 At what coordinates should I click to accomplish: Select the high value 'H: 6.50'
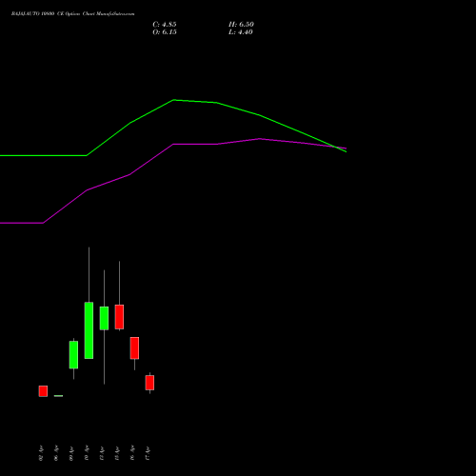pyautogui.click(x=241, y=25)
